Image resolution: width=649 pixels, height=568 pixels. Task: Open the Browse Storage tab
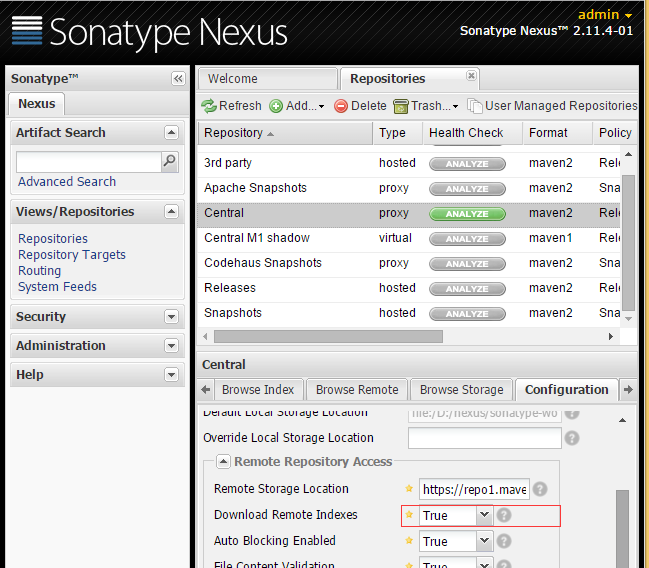pos(462,390)
